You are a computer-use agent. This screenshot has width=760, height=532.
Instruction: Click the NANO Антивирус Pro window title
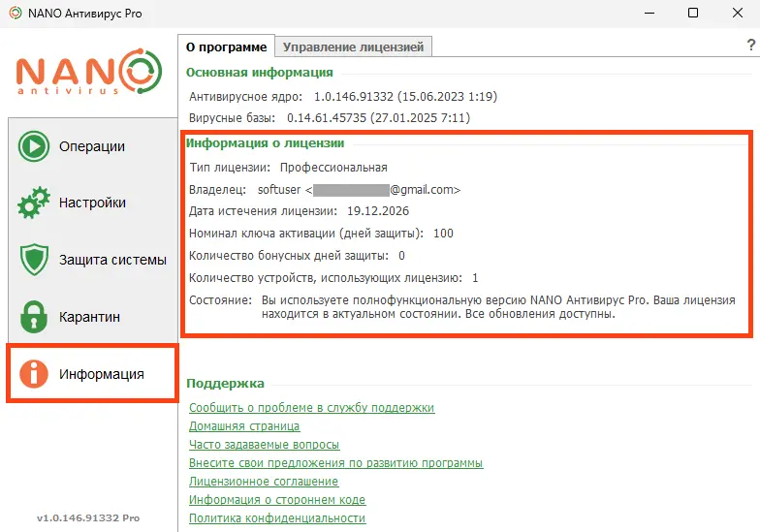tap(85, 14)
